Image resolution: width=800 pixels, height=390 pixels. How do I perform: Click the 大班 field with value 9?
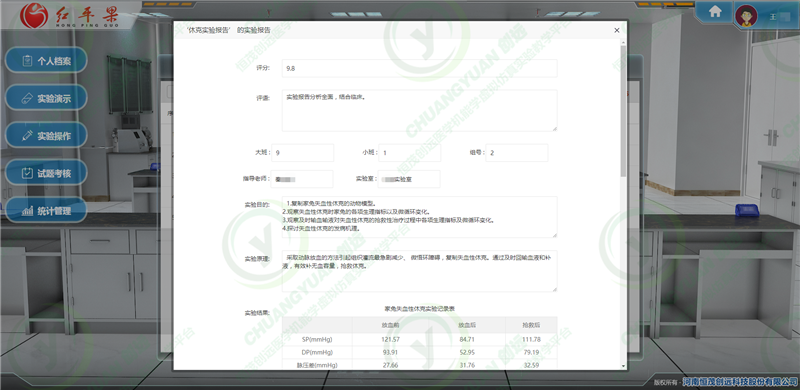(303, 153)
